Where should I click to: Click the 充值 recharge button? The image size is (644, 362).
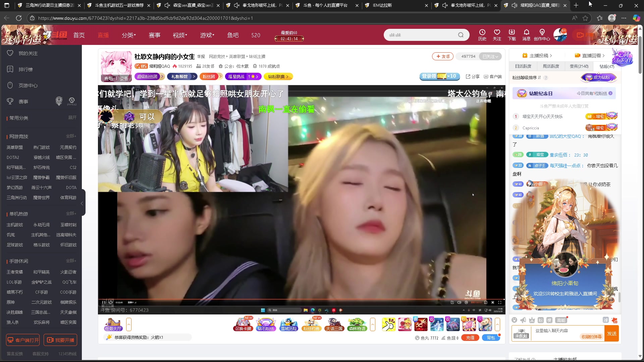[470, 338]
